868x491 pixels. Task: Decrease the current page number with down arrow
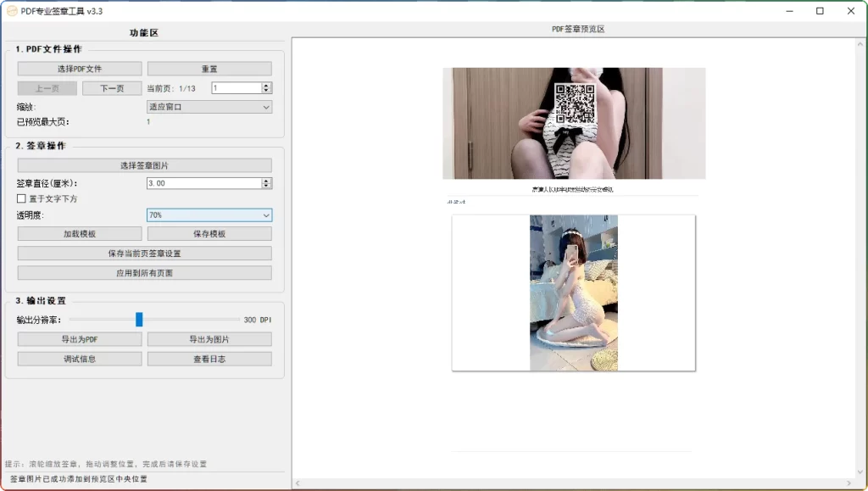(x=266, y=91)
